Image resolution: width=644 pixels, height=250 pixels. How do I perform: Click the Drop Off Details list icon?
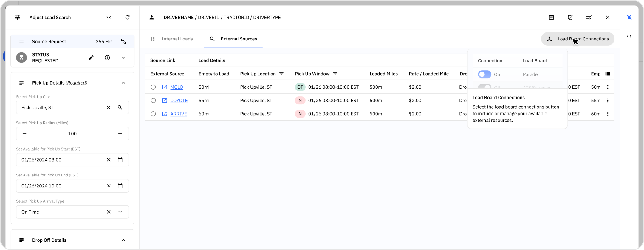21,240
